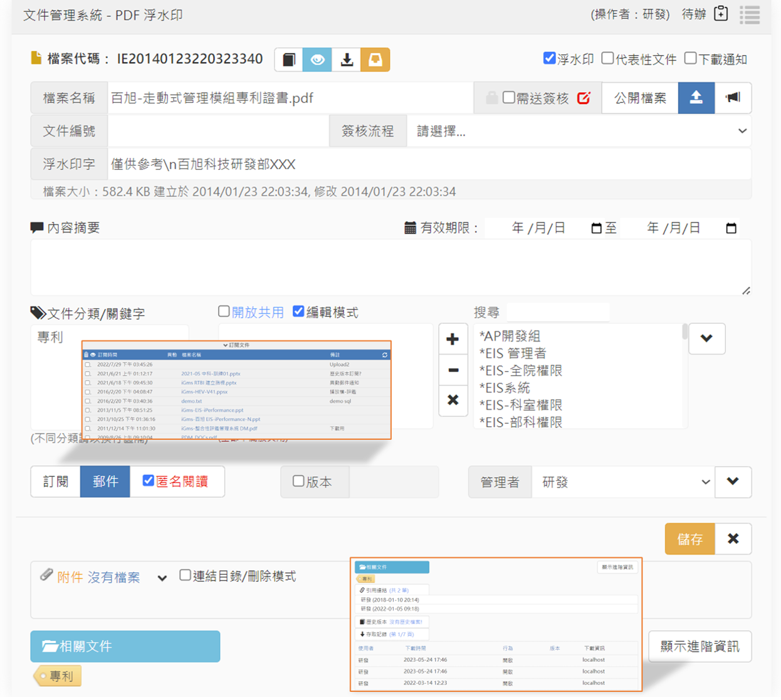781x700 pixels.
Task: Click the tags icon by 文件分類/關鍵字
Action: point(38,312)
